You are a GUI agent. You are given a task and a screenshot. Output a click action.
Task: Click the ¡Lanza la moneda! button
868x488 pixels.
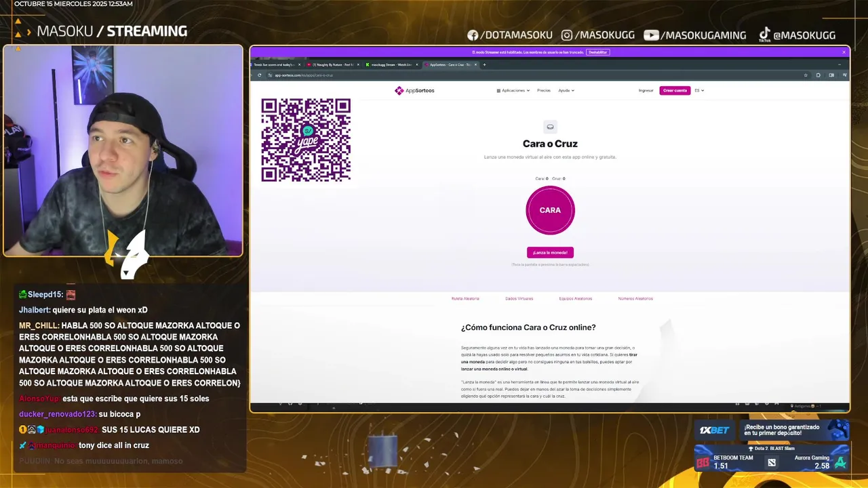point(550,252)
